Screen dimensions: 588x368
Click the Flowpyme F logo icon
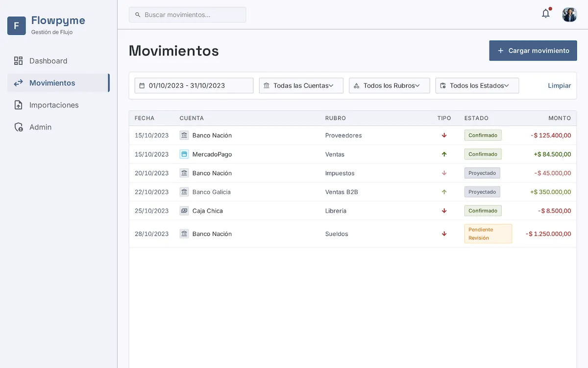click(x=16, y=26)
